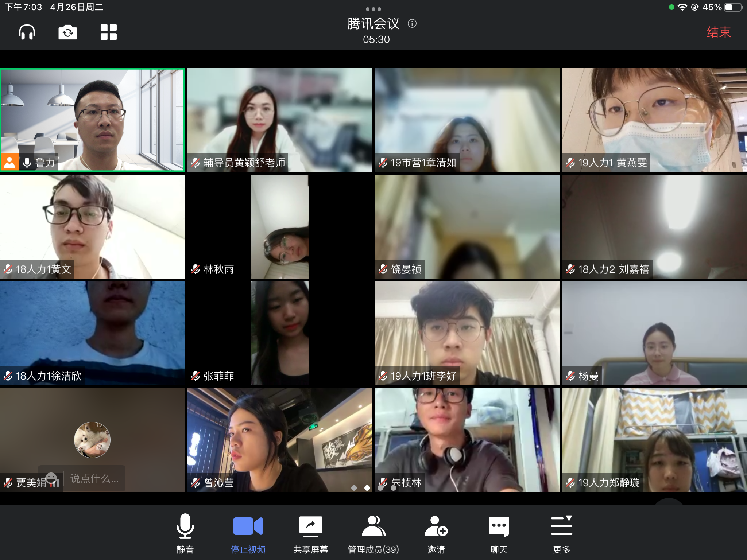This screenshot has width=747, height=560.
Task: Tap the Wi-Fi status icon
Action: 682,7
